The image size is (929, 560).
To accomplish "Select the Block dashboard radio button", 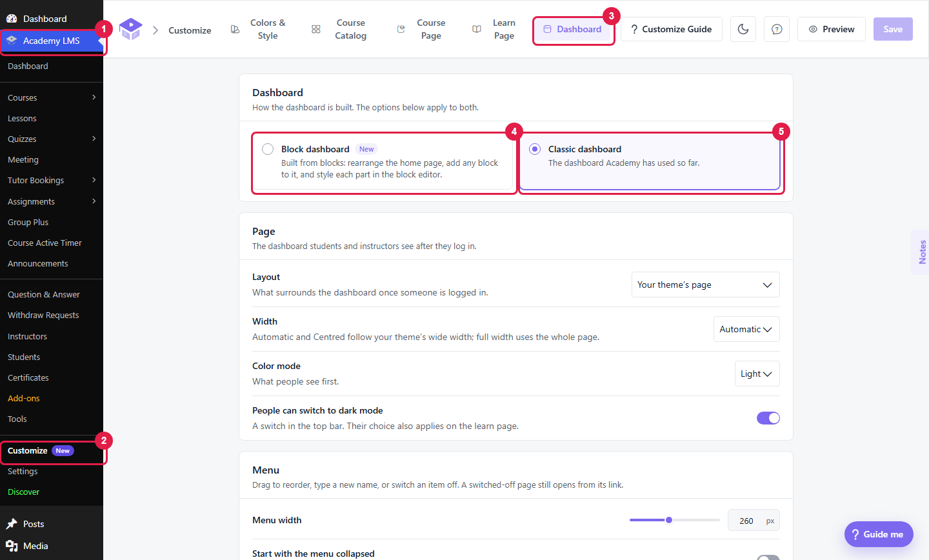I will [268, 149].
